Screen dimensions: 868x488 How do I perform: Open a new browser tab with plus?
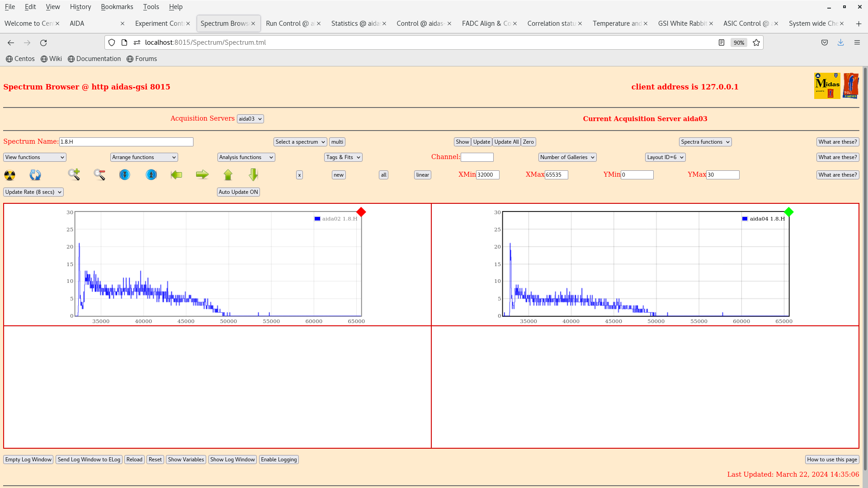[859, 23]
